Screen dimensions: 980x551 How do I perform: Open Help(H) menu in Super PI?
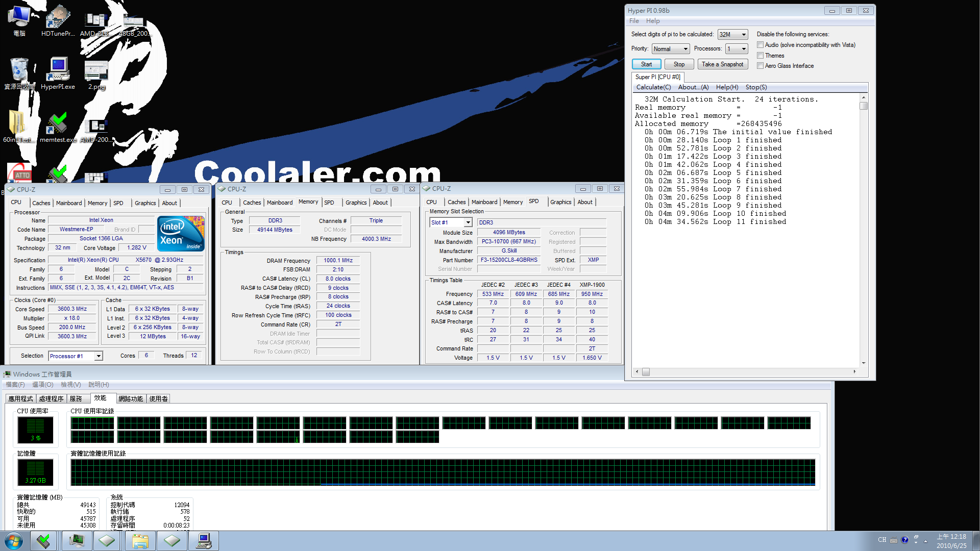(727, 87)
